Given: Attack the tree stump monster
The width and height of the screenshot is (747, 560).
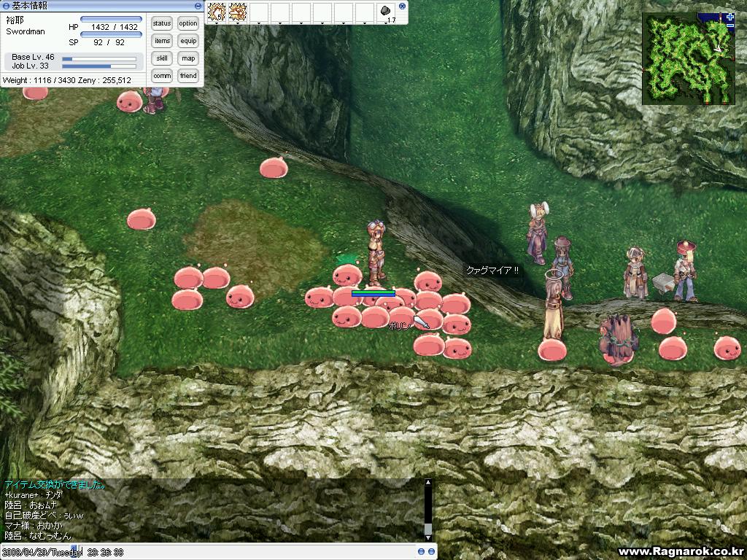Looking at the screenshot, I should tap(618, 339).
